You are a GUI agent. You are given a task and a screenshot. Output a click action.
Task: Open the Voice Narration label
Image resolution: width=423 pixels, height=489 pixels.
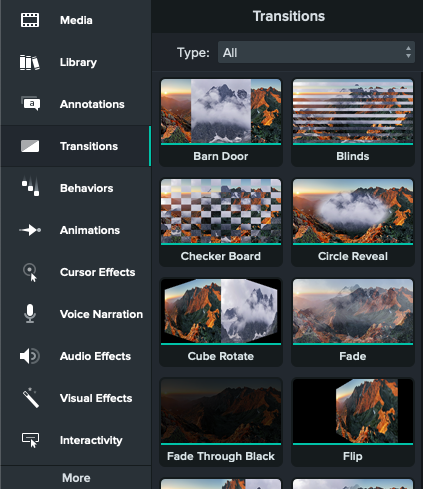[101, 314]
